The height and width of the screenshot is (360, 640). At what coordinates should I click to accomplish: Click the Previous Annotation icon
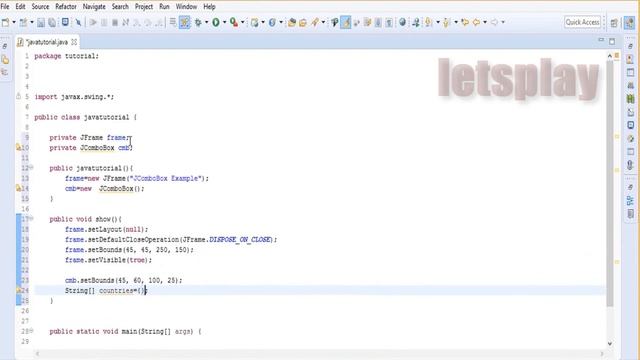click(x=446, y=22)
